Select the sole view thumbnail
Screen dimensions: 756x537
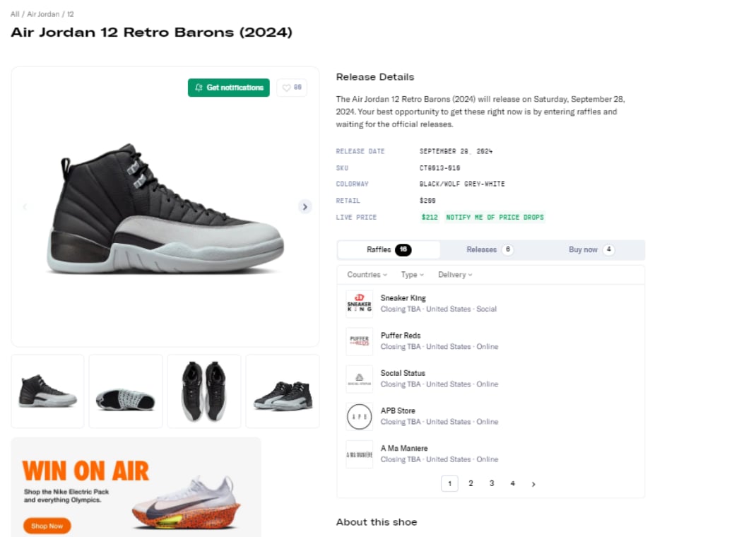click(126, 391)
